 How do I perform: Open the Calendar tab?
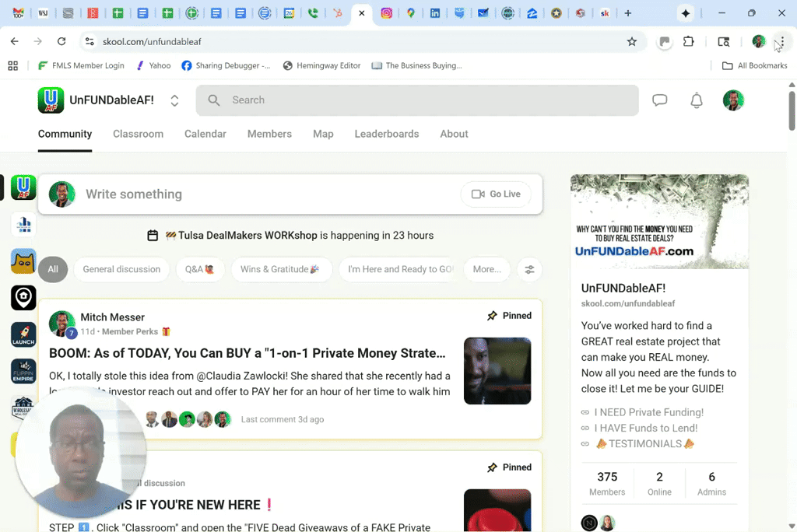click(205, 134)
